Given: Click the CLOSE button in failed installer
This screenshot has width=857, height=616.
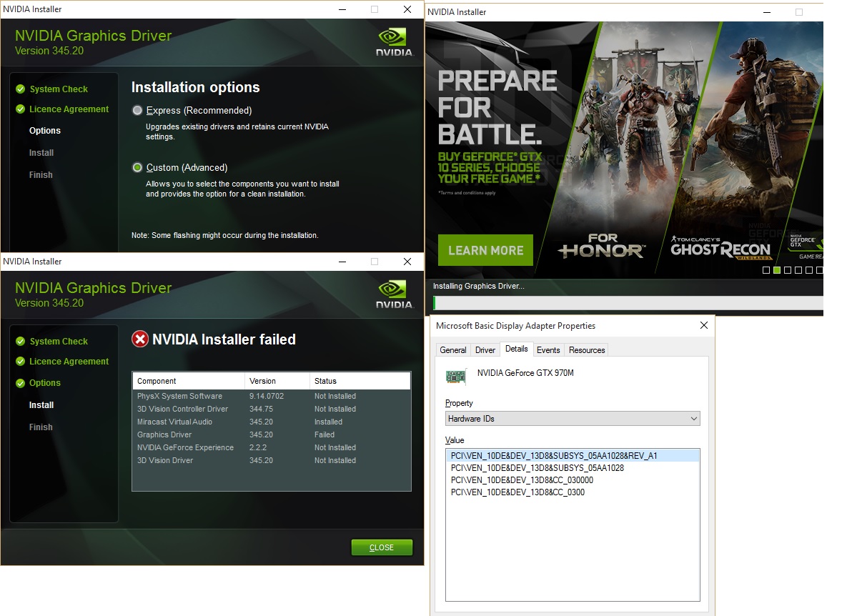Looking at the screenshot, I should click(382, 547).
